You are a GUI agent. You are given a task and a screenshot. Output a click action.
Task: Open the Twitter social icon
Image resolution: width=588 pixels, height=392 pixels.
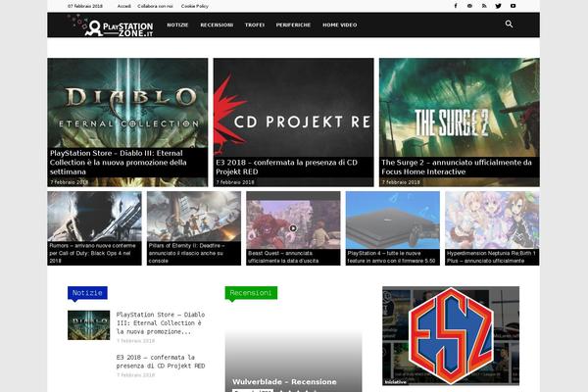499,6
